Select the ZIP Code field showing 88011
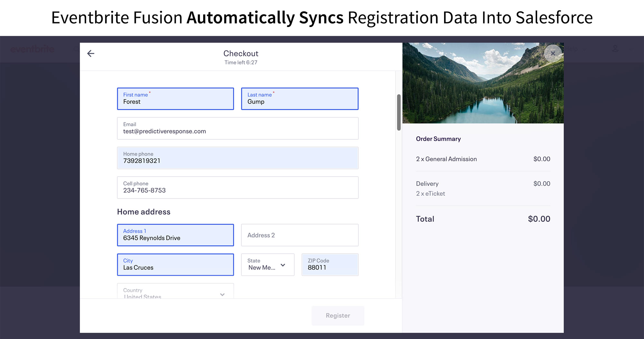644x339 pixels. point(330,265)
